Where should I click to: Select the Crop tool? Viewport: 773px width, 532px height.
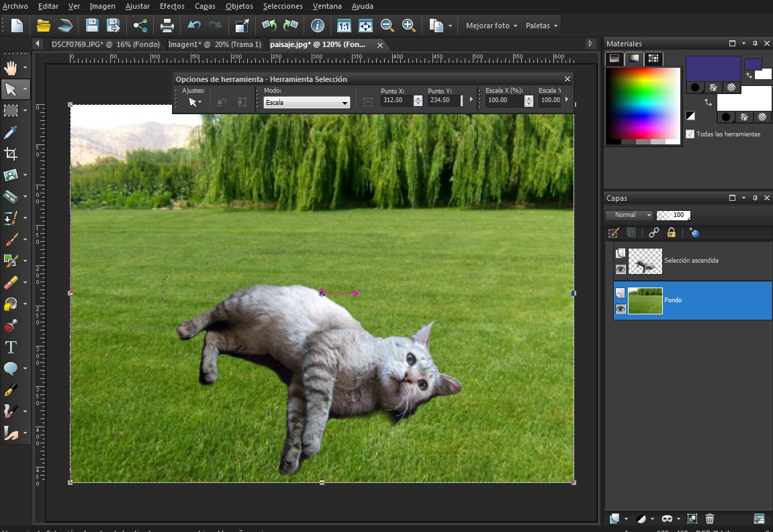[11, 154]
